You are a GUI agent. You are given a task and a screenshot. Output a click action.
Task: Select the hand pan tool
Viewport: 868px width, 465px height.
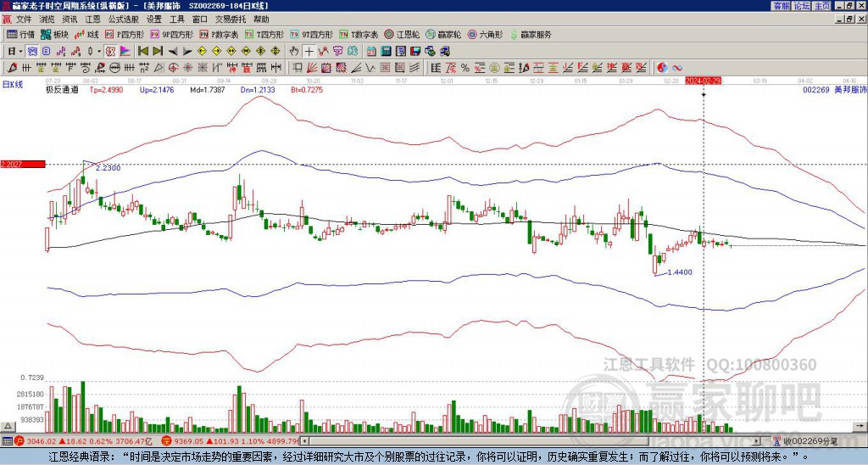293,52
